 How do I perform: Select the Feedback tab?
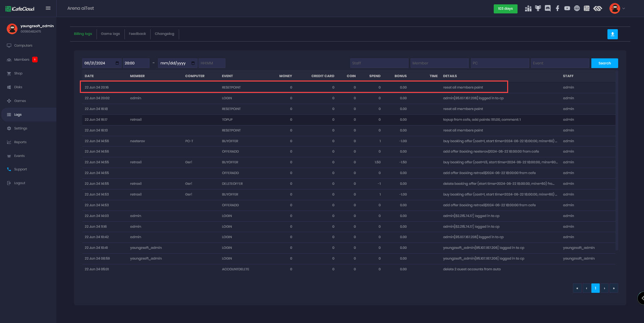(137, 34)
